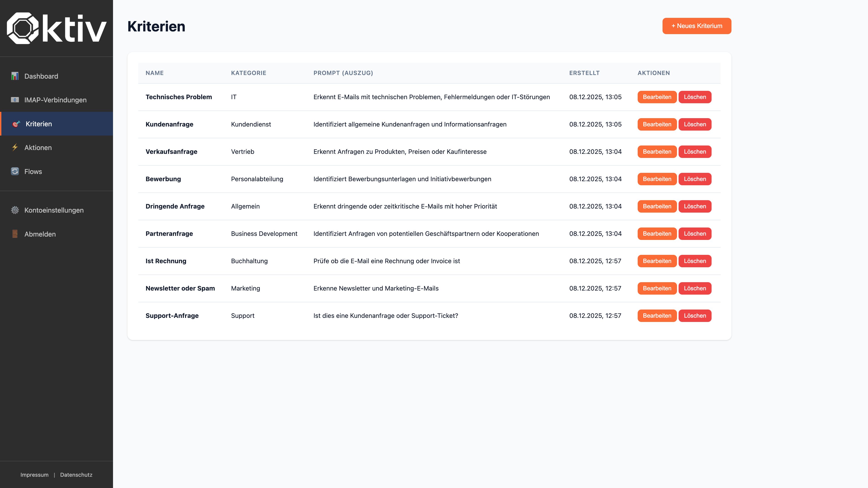Click the Kriterien target icon
868x488 pixels.
click(16, 124)
